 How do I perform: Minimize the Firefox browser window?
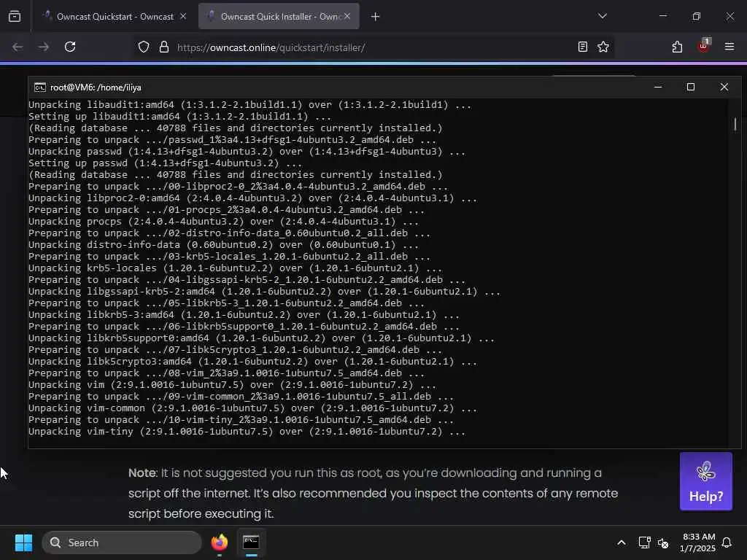663,16
